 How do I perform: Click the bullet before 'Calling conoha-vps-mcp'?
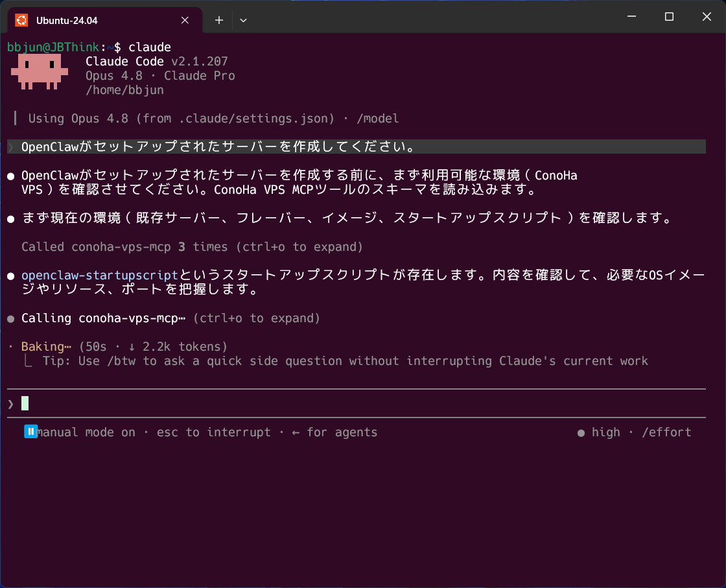tap(10, 319)
